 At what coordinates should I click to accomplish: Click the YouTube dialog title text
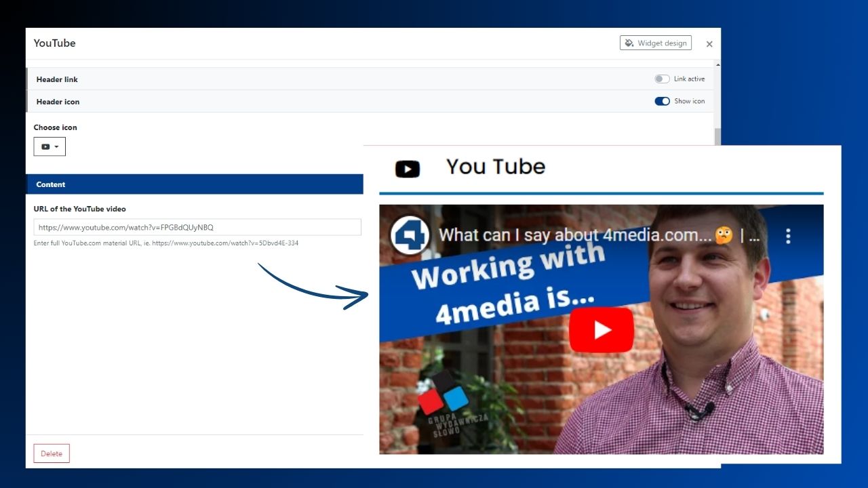[x=55, y=43]
